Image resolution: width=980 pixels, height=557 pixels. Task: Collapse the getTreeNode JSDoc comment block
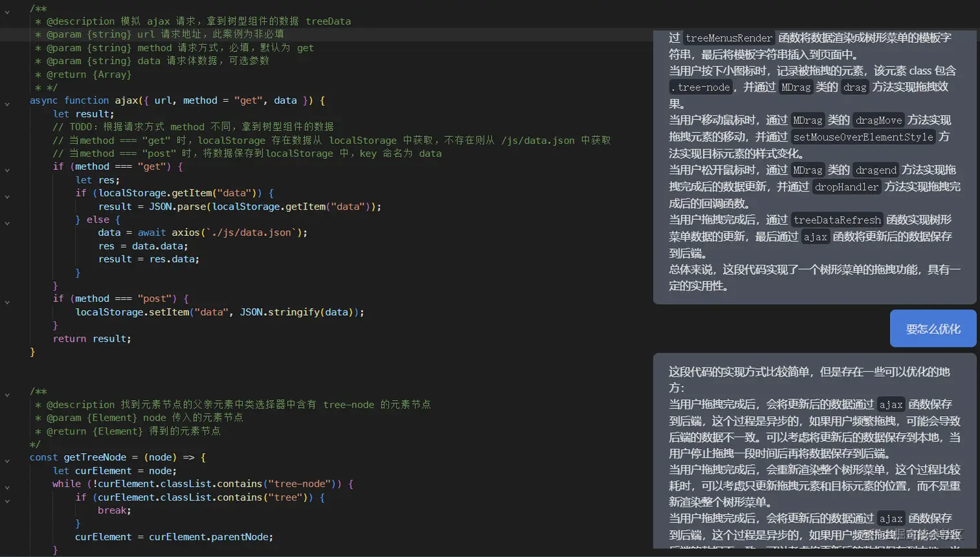pos(7,395)
